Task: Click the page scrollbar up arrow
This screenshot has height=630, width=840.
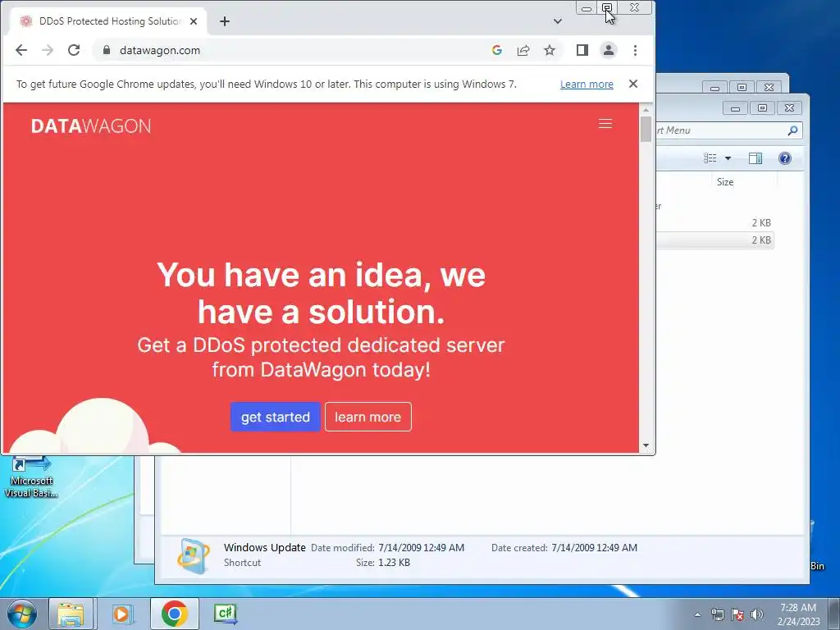Action: coord(646,110)
